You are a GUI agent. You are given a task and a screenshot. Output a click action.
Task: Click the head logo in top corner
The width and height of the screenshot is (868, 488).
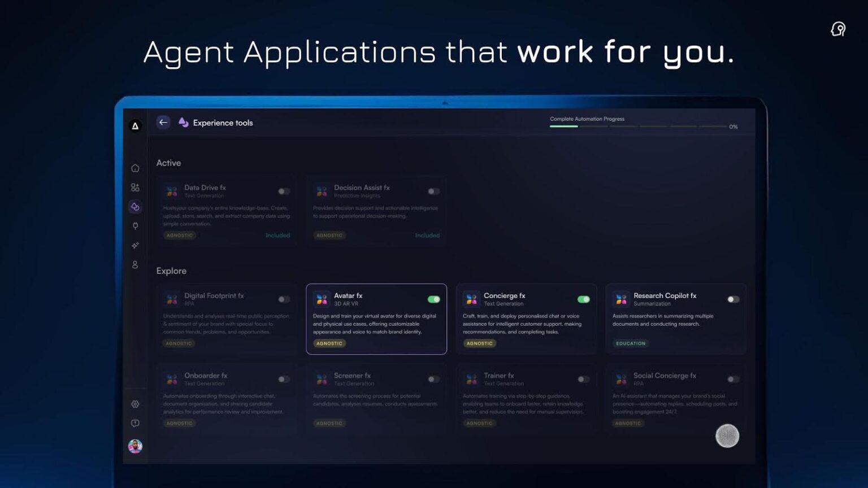pyautogui.click(x=838, y=29)
